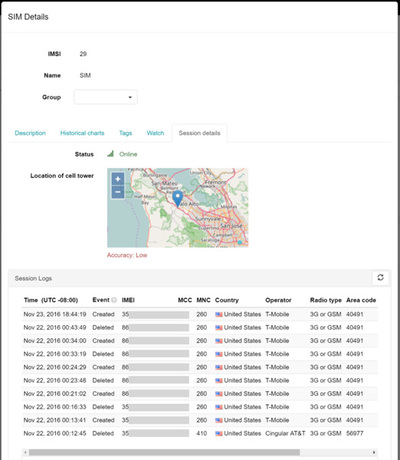Click the Event column header

tap(101, 300)
